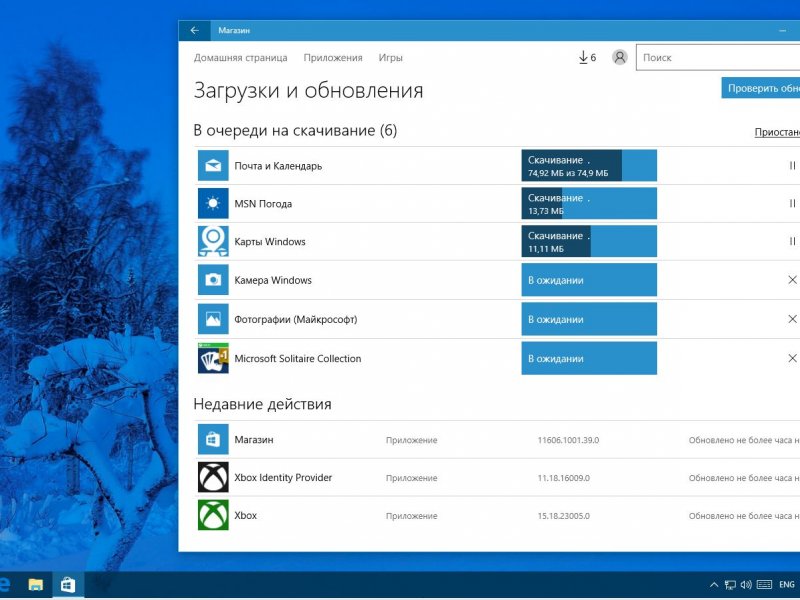Click Приложение type label in Xbox Identity Provider row
800x600 pixels.
[412, 478]
